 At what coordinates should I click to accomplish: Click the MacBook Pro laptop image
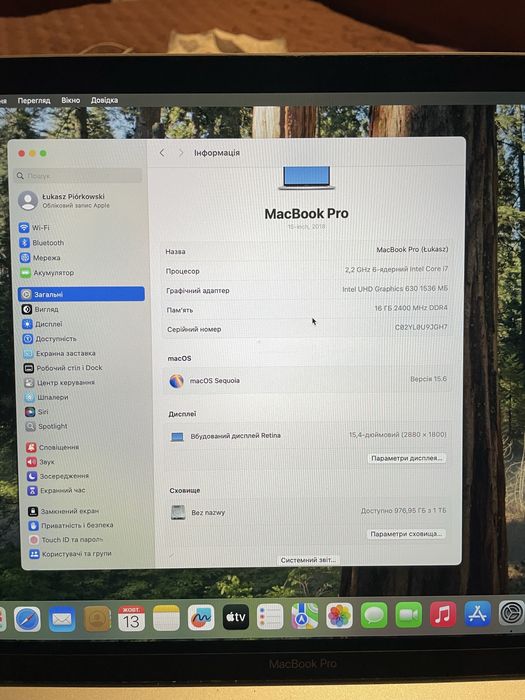tap(307, 178)
